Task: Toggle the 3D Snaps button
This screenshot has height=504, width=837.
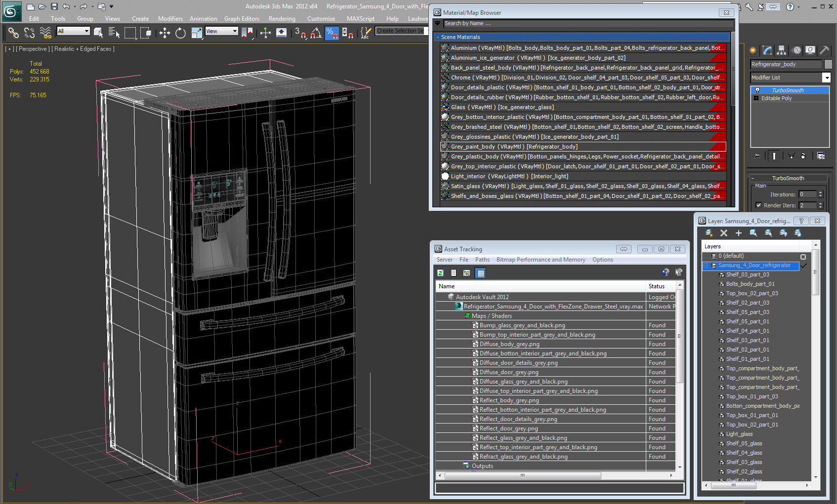Action: tap(300, 33)
